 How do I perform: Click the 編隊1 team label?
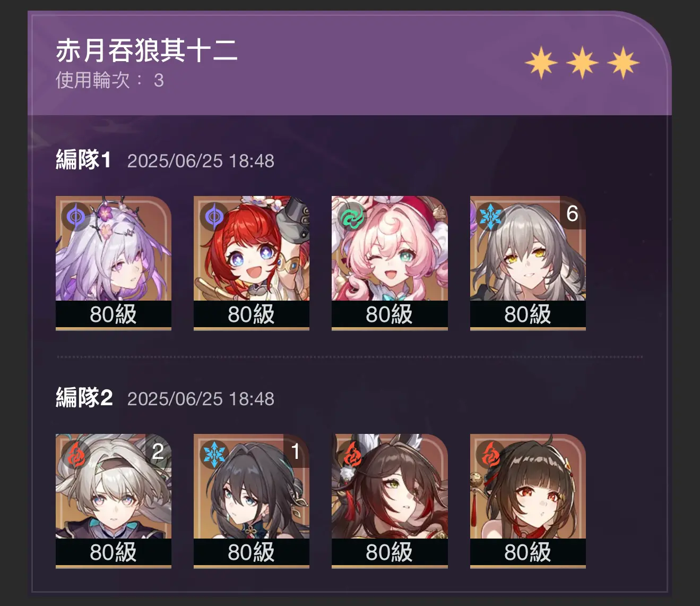pyautogui.click(x=83, y=160)
